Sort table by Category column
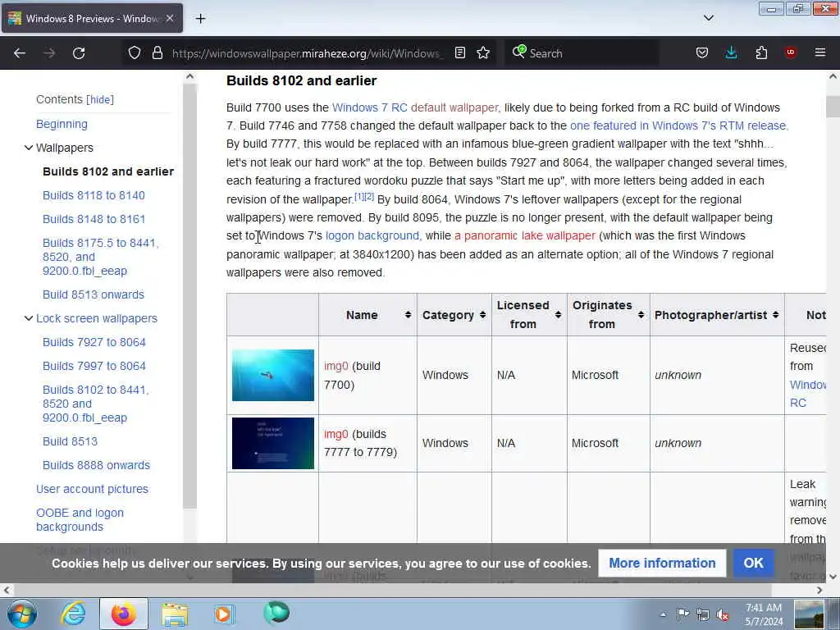 (x=482, y=315)
